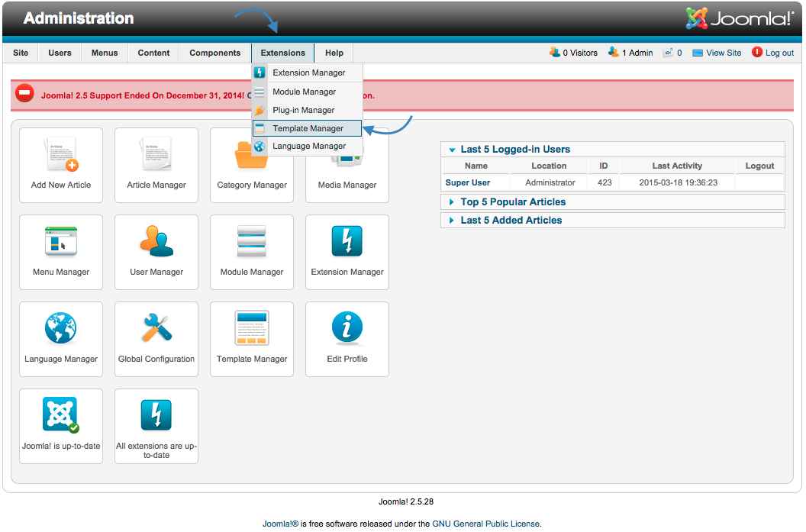Open the Article Manager quick icon
Viewport: 806px width, 532px height.
pos(156,165)
